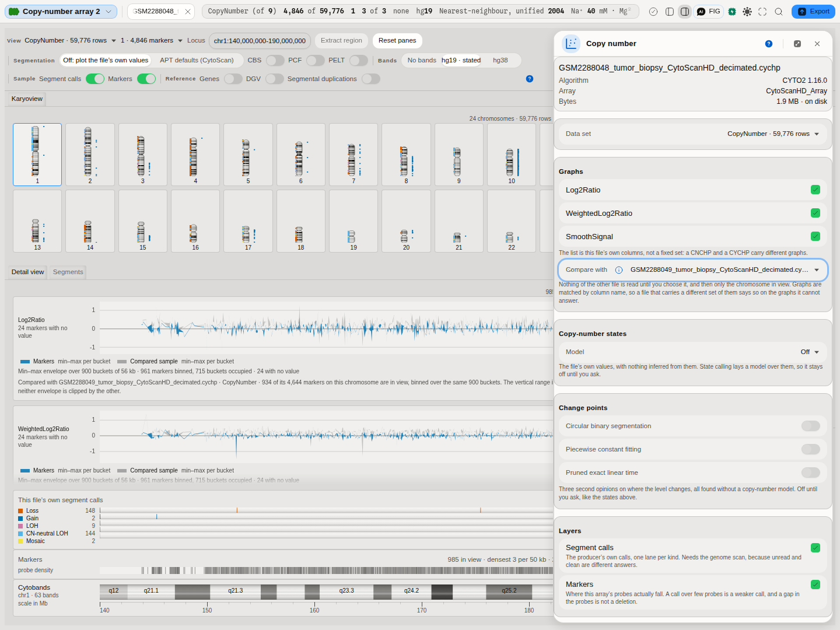Open the Copy-number array 2 dropdown
Viewport: 840px width, 630px height.
61,12
